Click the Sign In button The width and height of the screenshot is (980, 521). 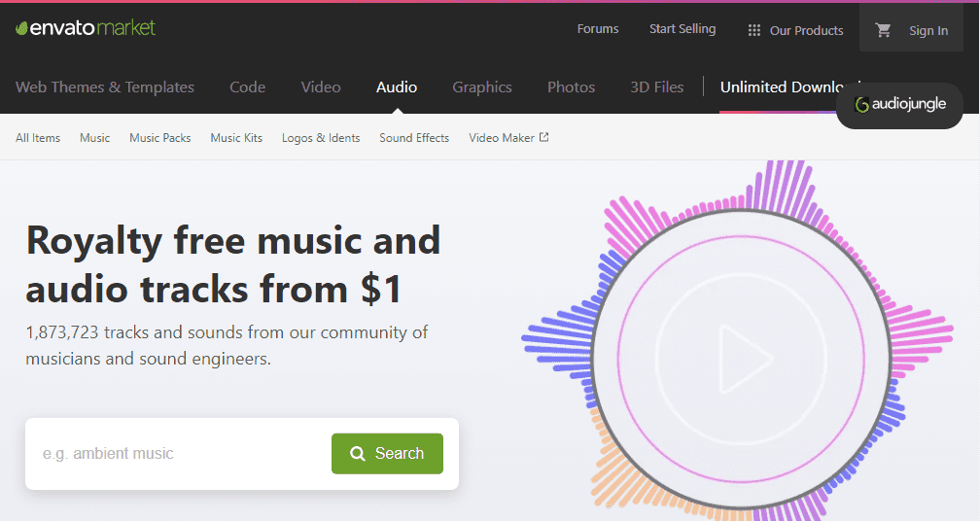[x=928, y=30]
